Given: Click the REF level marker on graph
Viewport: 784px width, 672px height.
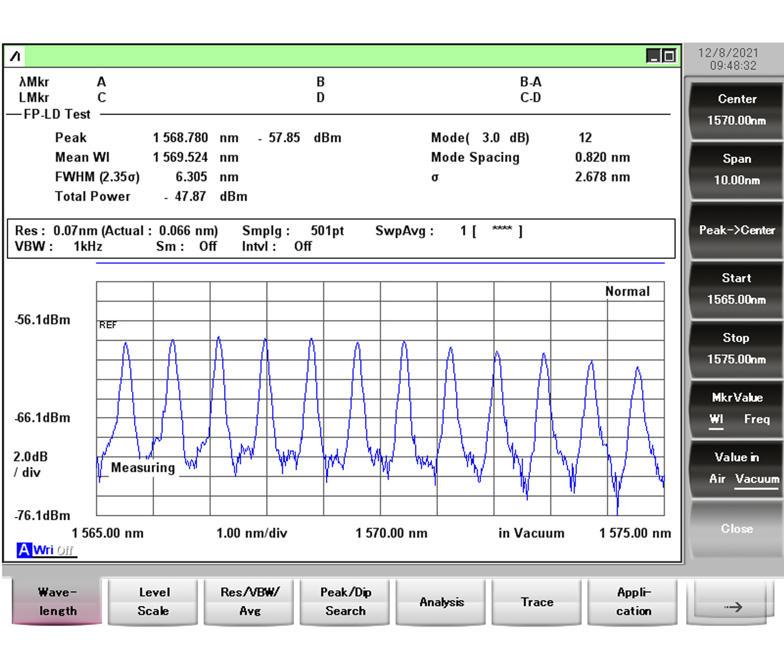Looking at the screenshot, I should click(108, 325).
